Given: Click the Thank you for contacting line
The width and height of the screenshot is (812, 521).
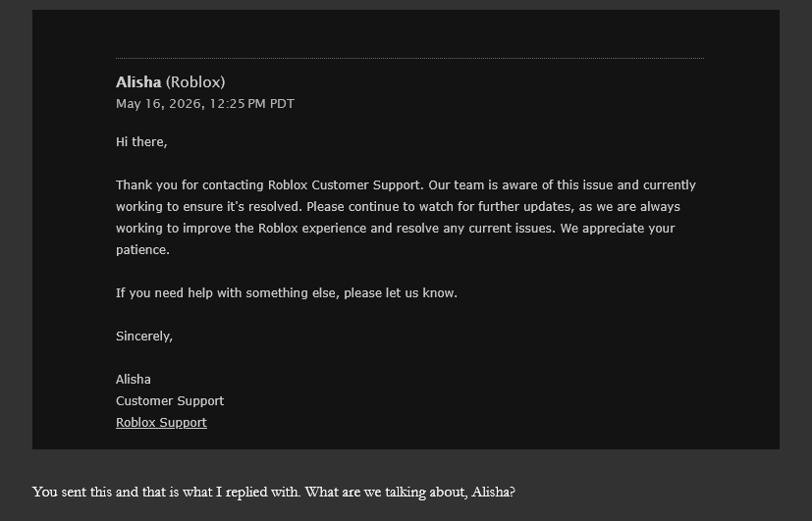Looking at the screenshot, I should point(406,185).
